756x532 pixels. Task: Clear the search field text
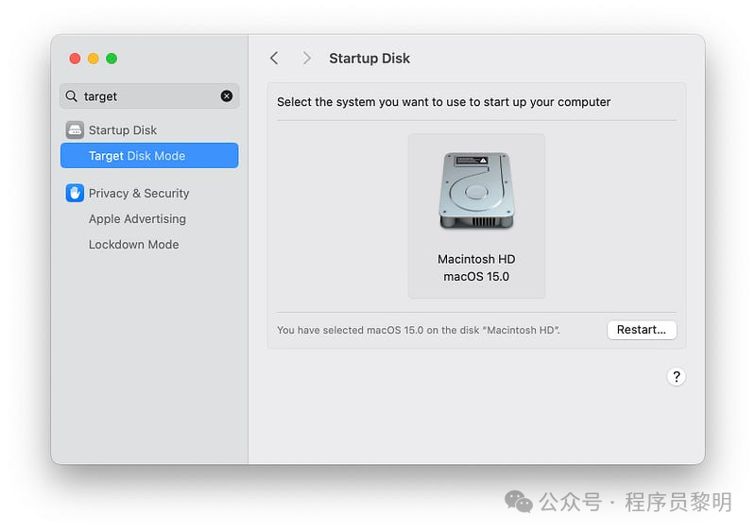point(227,96)
